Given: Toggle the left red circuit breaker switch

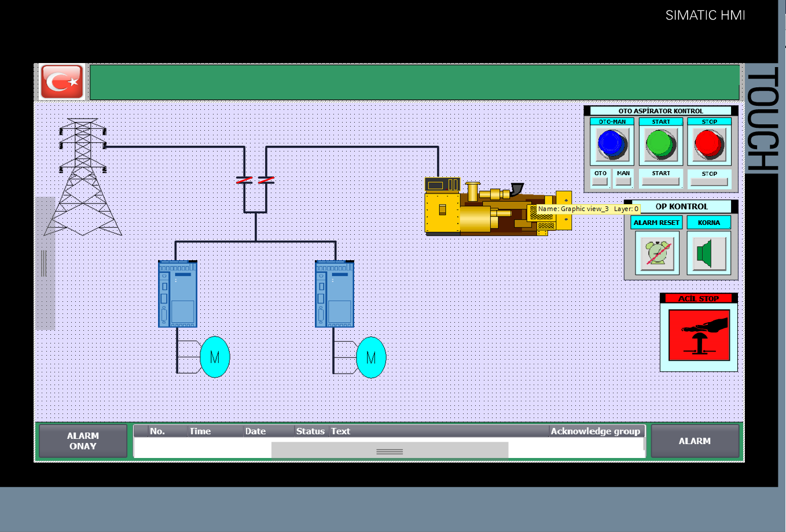Looking at the screenshot, I should tap(244, 180).
